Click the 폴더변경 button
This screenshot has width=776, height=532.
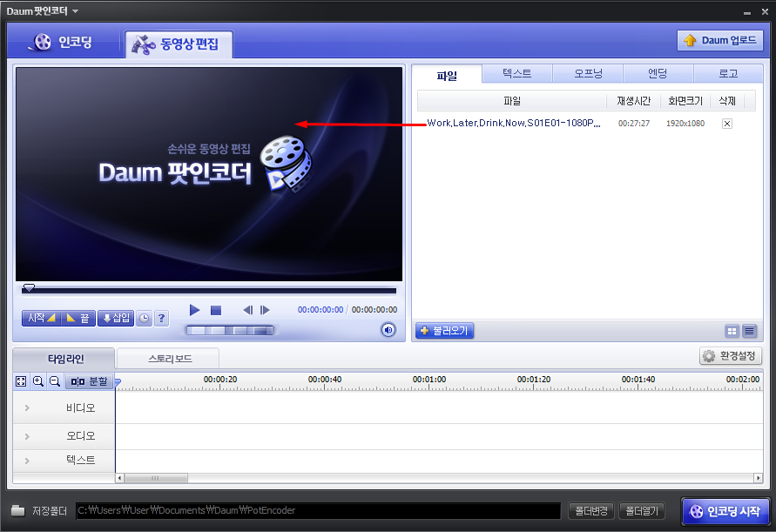pyautogui.click(x=591, y=511)
